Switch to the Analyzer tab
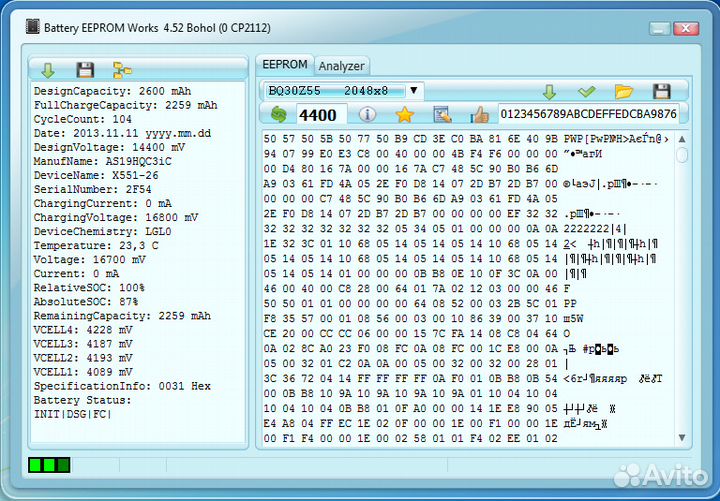 click(x=341, y=66)
